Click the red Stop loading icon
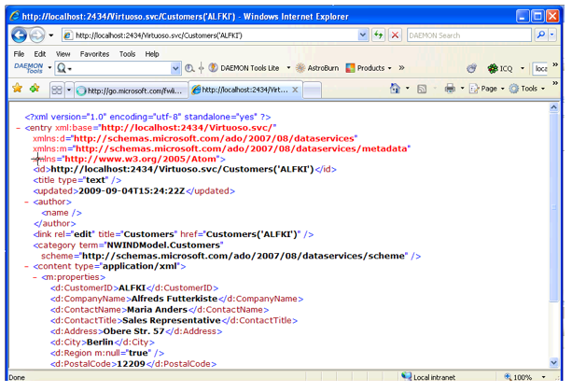Viewport: 572px width, 392px height. (395, 35)
